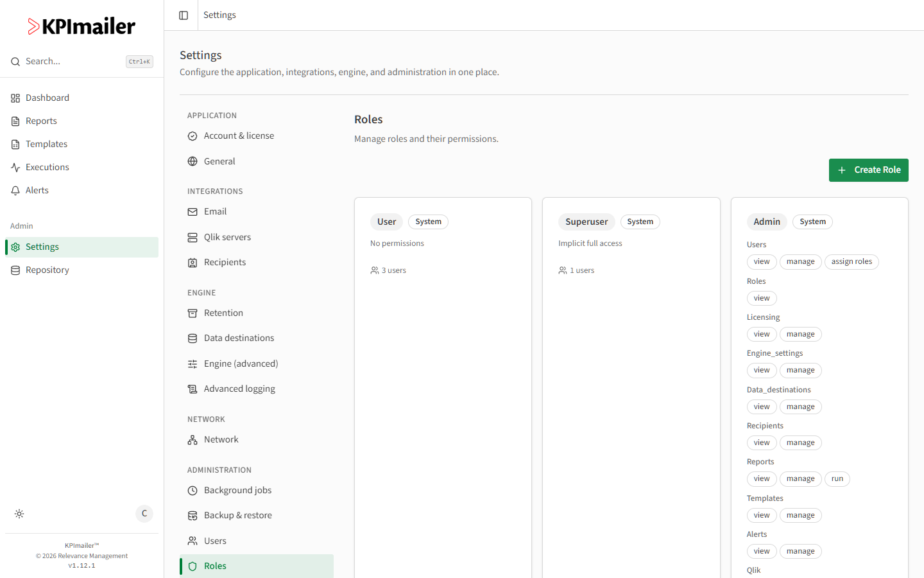This screenshot has width=924, height=578.
Task: Toggle light/dark theme sun icon
Action: pyautogui.click(x=19, y=514)
